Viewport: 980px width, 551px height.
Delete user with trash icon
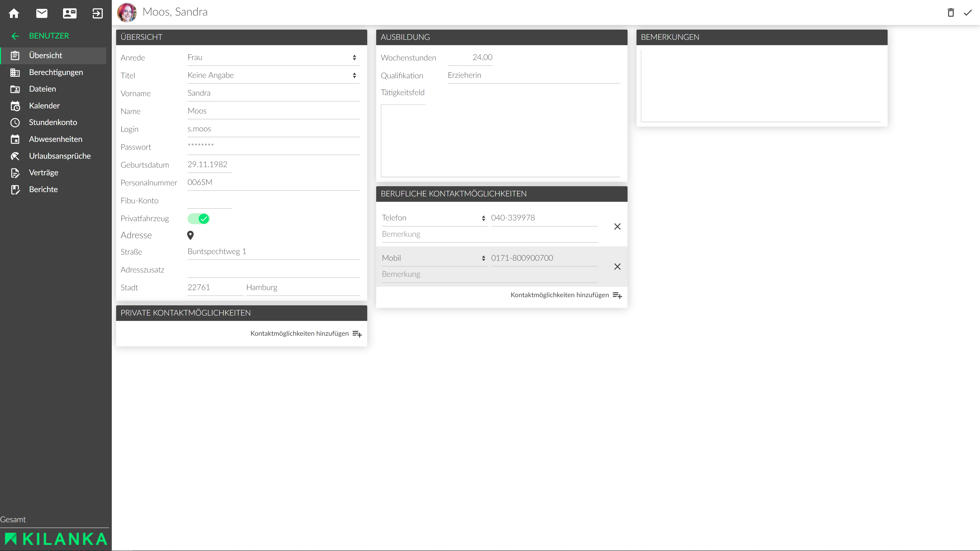click(951, 12)
